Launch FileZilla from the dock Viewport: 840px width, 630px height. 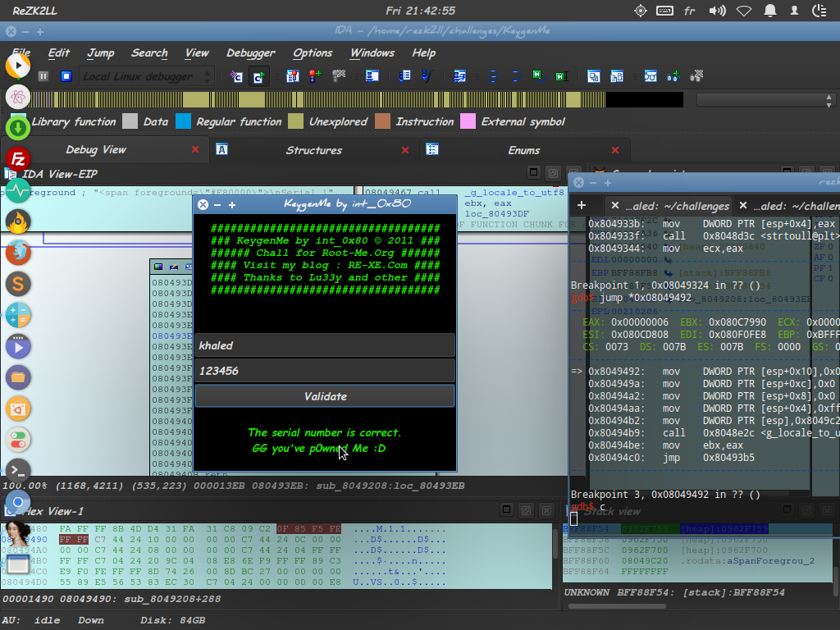(18, 159)
